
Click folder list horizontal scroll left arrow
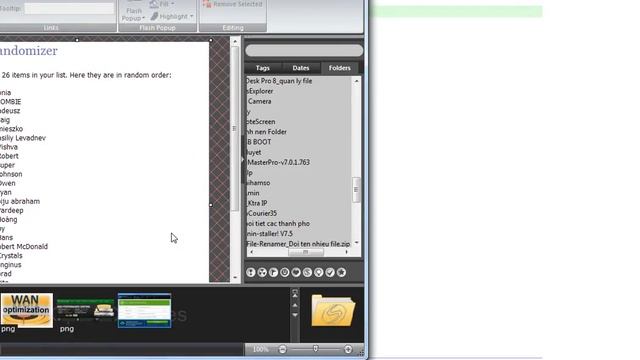pyautogui.click(x=251, y=252)
